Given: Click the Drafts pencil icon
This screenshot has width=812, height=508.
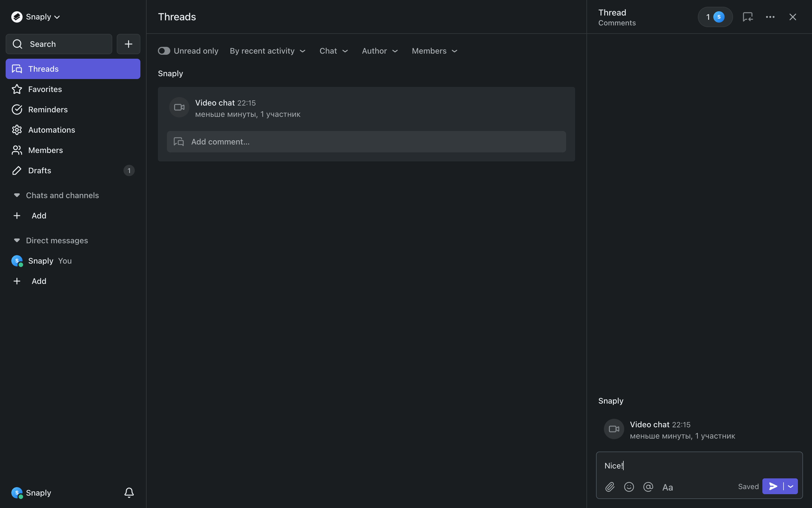Looking at the screenshot, I should 17,171.
